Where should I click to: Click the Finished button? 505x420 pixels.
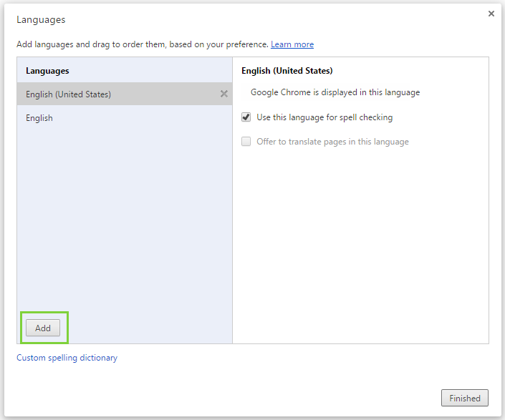click(465, 399)
